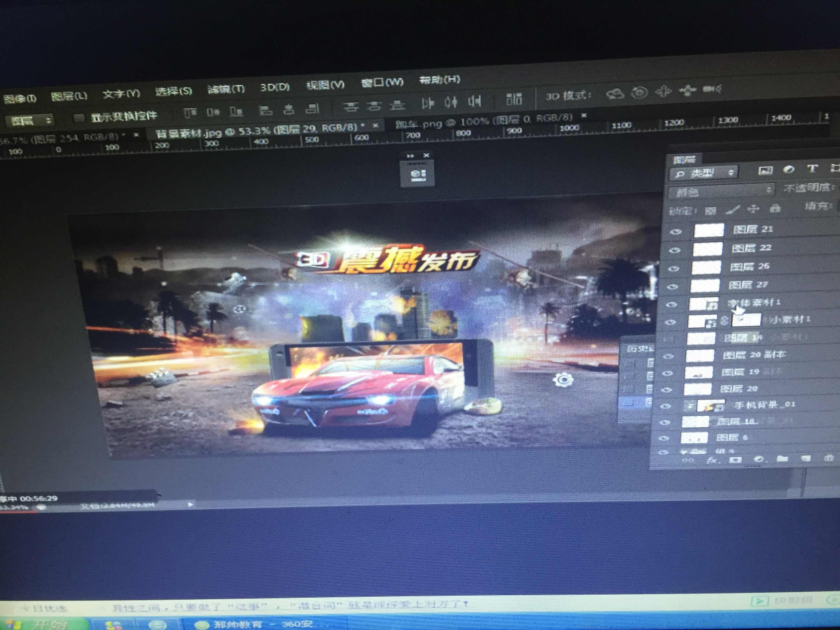Click the create new layer icon
This screenshot has width=840, height=630.
[x=806, y=458]
